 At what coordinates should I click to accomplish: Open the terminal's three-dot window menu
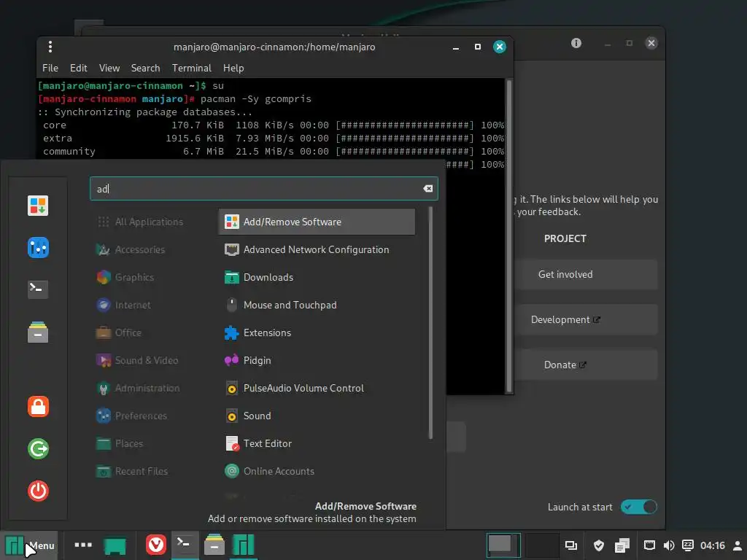[x=50, y=47]
